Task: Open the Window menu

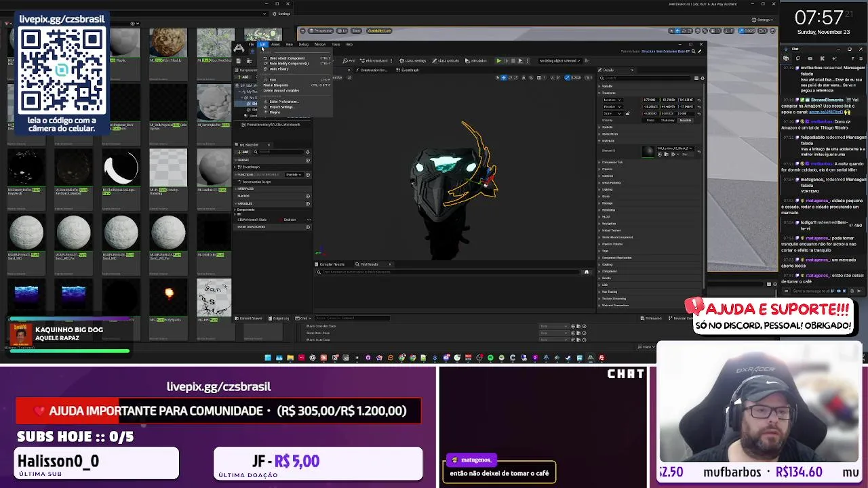Action: point(319,44)
